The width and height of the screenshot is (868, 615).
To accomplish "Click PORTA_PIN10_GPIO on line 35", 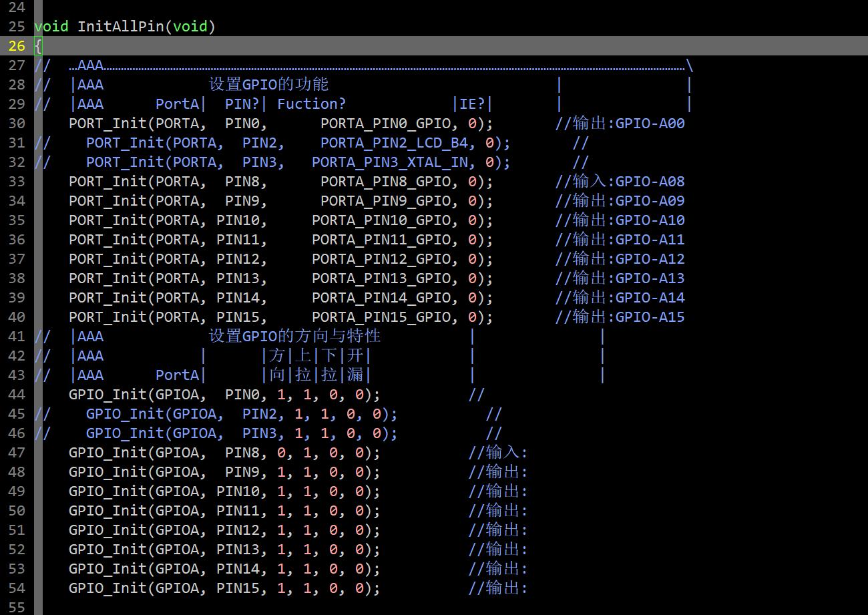I will coord(381,220).
